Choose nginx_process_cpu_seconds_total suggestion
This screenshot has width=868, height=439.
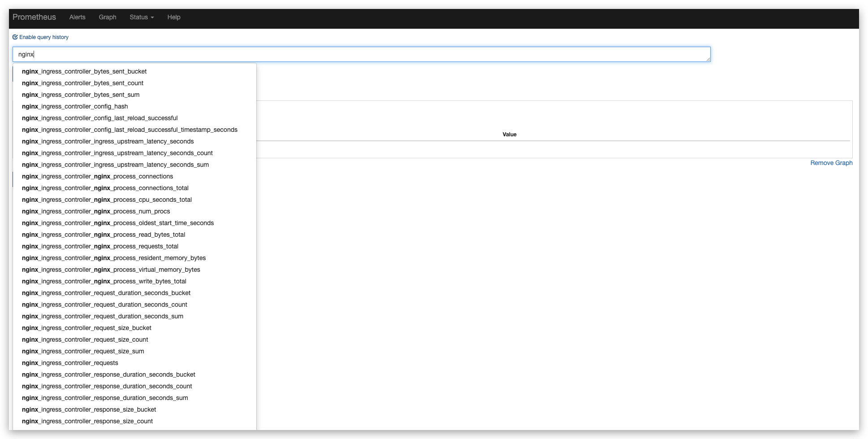tap(134, 200)
